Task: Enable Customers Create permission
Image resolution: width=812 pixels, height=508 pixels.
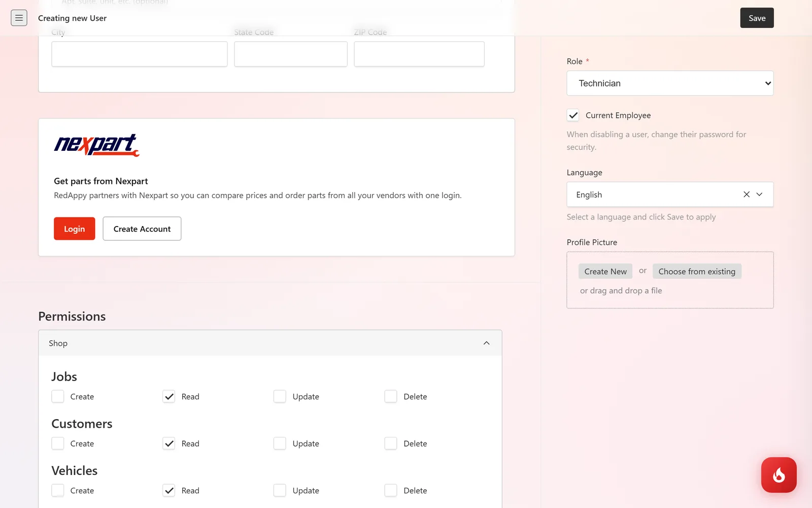Action: coord(58,443)
